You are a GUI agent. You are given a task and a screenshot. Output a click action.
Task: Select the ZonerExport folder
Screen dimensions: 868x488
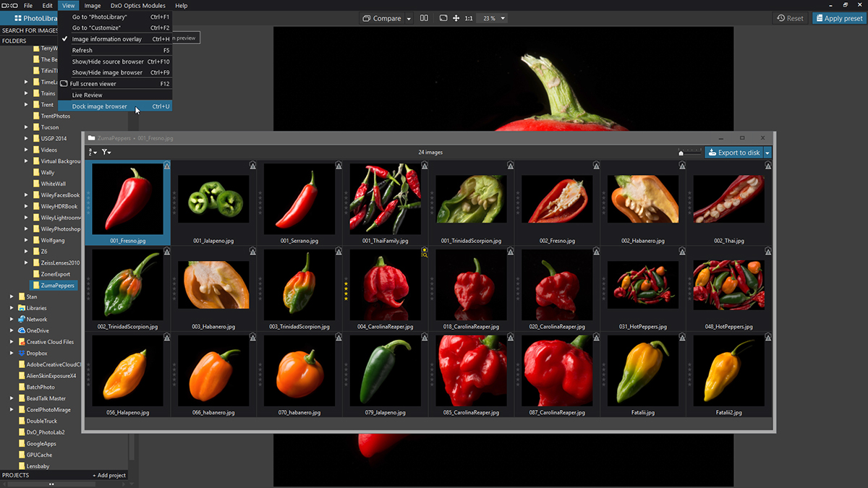pyautogui.click(x=56, y=274)
